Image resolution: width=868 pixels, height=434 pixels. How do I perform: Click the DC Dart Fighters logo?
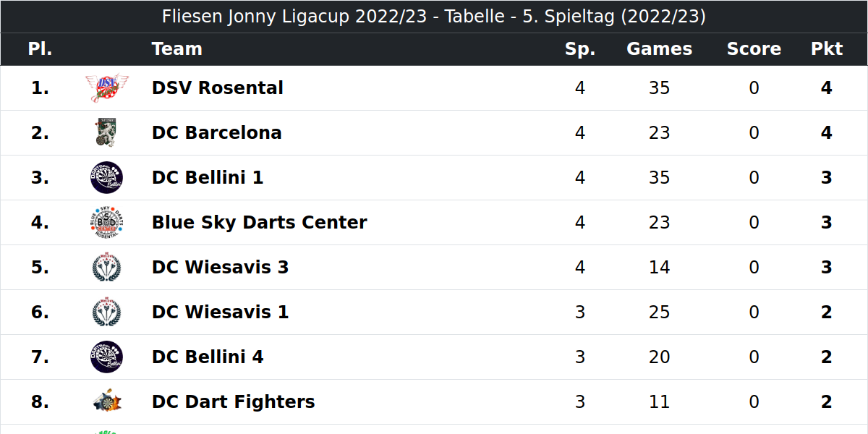tap(106, 402)
